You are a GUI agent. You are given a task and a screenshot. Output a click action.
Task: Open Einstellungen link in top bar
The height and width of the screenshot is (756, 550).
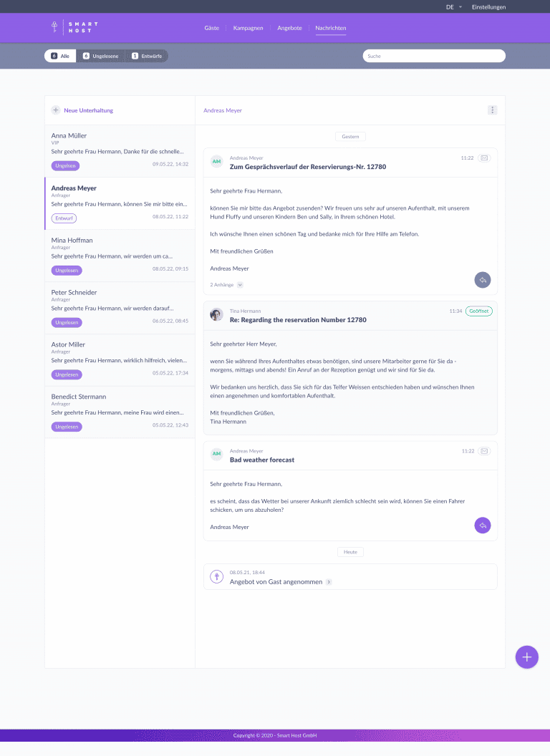[488, 7]
